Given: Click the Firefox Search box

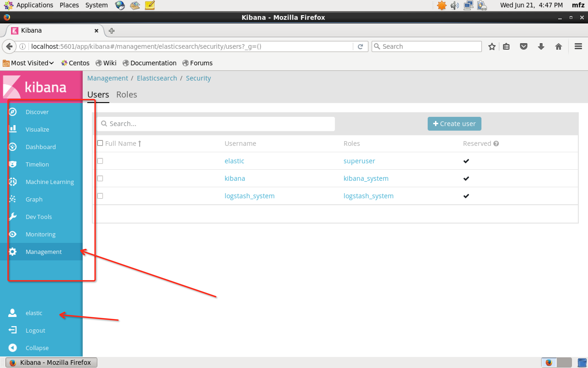Looking at the screenshot, I should [x=427, y=46].
